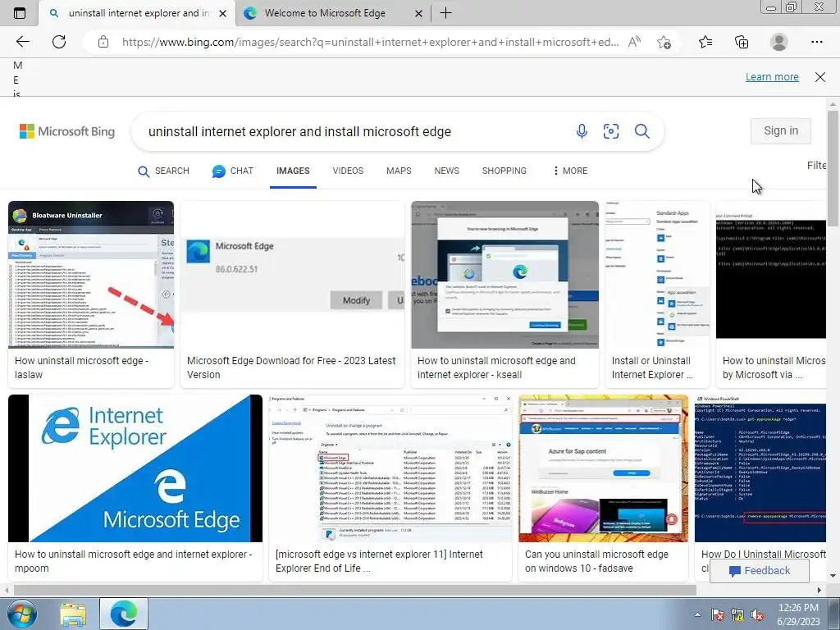
Task: Close the Bing image search tab
Action: (223, 13)
